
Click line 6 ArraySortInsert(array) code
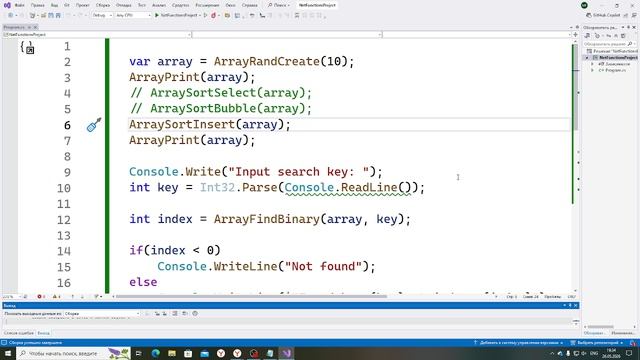click(209, 124)
